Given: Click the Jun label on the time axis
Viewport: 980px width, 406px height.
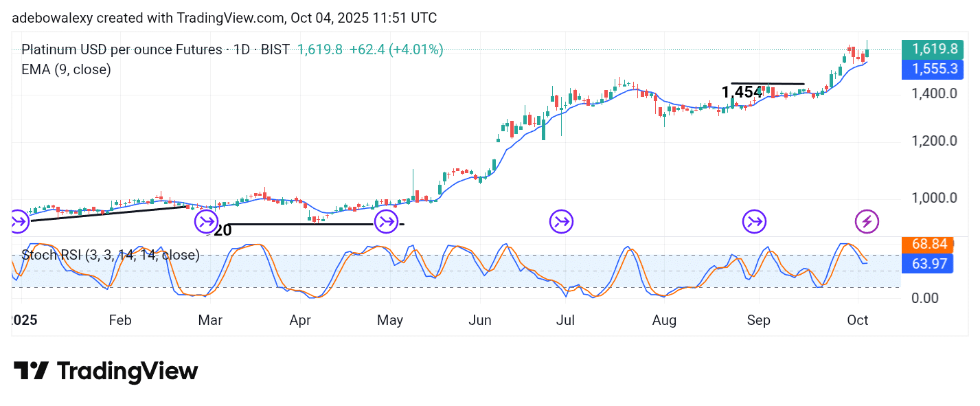Looking at the screenshot, I should coord(479,320).
